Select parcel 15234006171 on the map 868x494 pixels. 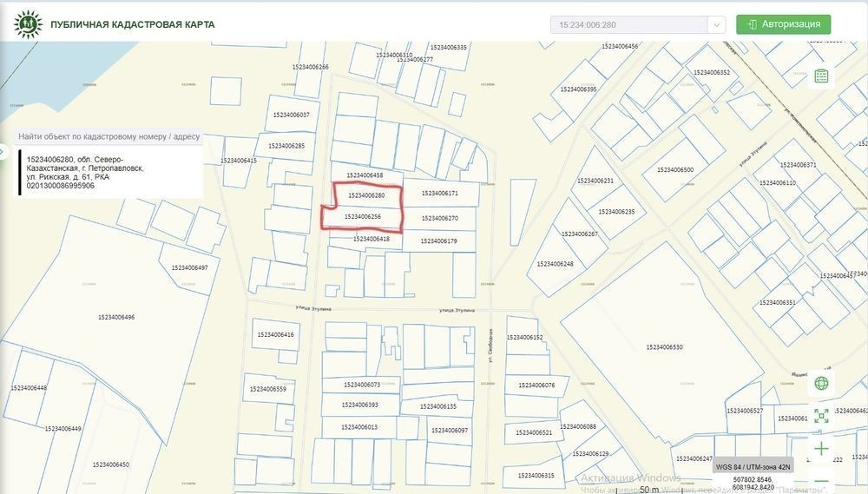(439, 194)
